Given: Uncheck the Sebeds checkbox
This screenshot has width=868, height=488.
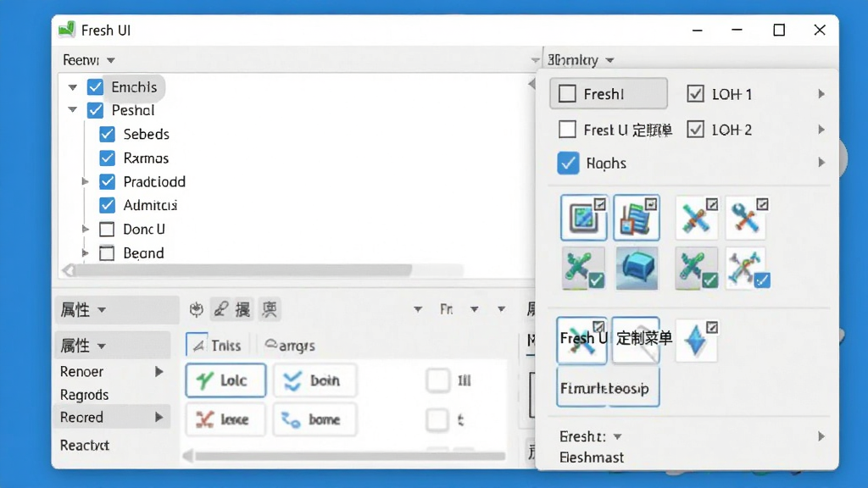Looking at the screenshot, I should tap(108, 135).
